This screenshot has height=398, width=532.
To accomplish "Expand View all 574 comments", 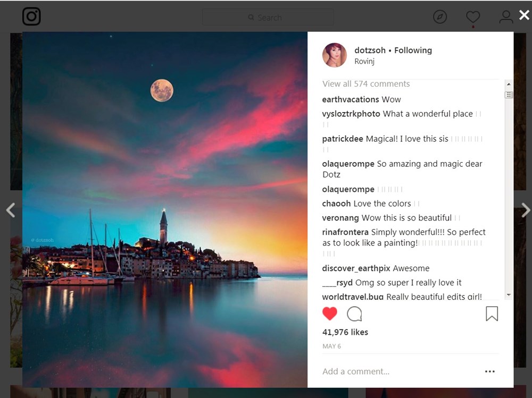I will coord(366,84).
